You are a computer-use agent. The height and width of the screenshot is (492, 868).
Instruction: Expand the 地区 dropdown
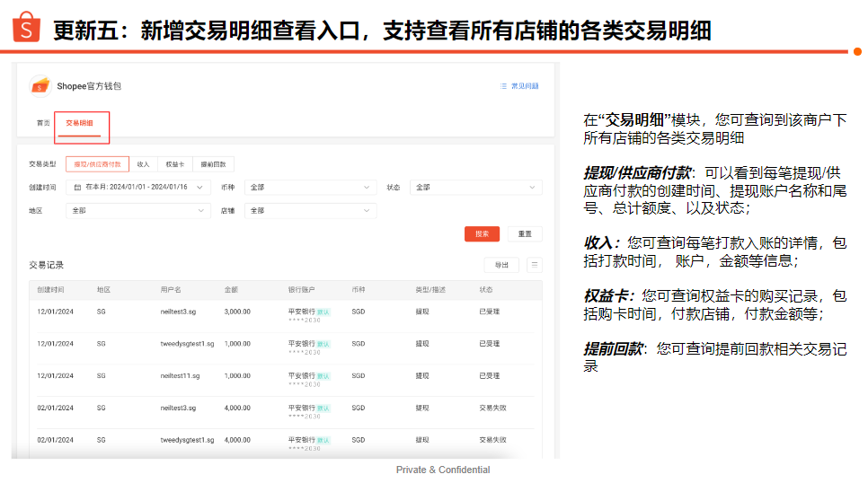(x=137, y=211)
